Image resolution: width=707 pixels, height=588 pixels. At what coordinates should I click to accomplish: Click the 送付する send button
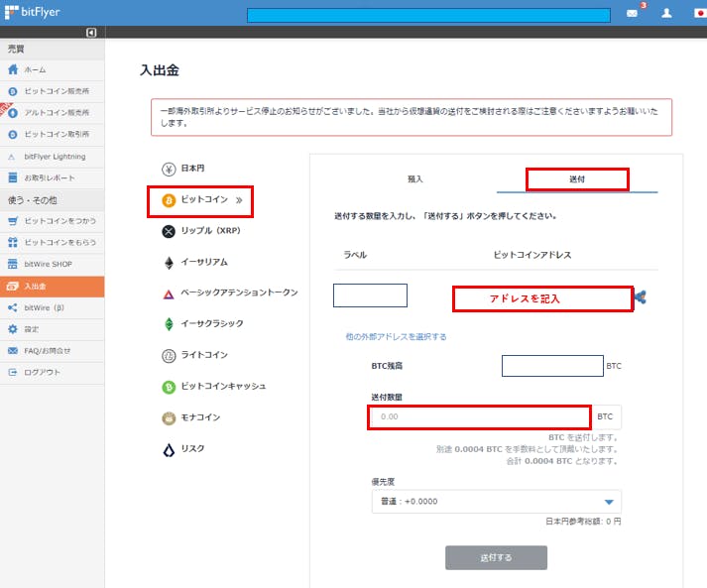496,558
